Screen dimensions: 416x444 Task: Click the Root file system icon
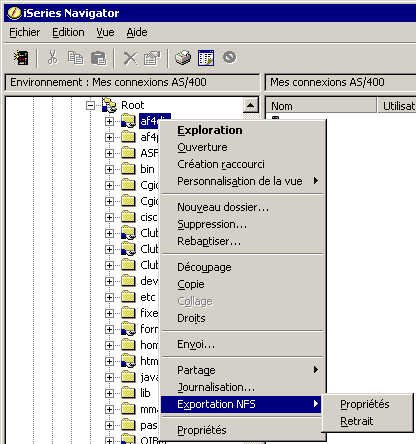point(109,105)
